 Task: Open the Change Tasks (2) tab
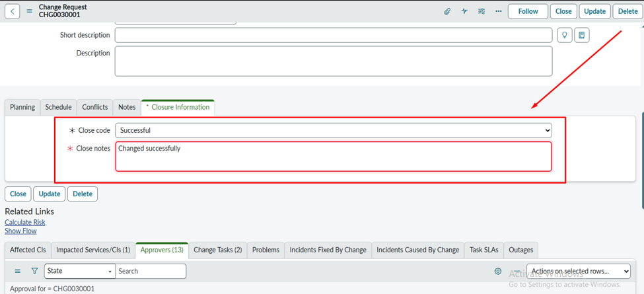click(x=218, y=250)
